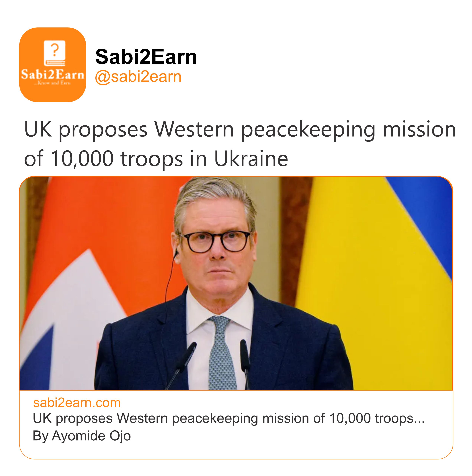
Task: Open the sabi2earn.com domain link
Action: click(x=77, y=403)
